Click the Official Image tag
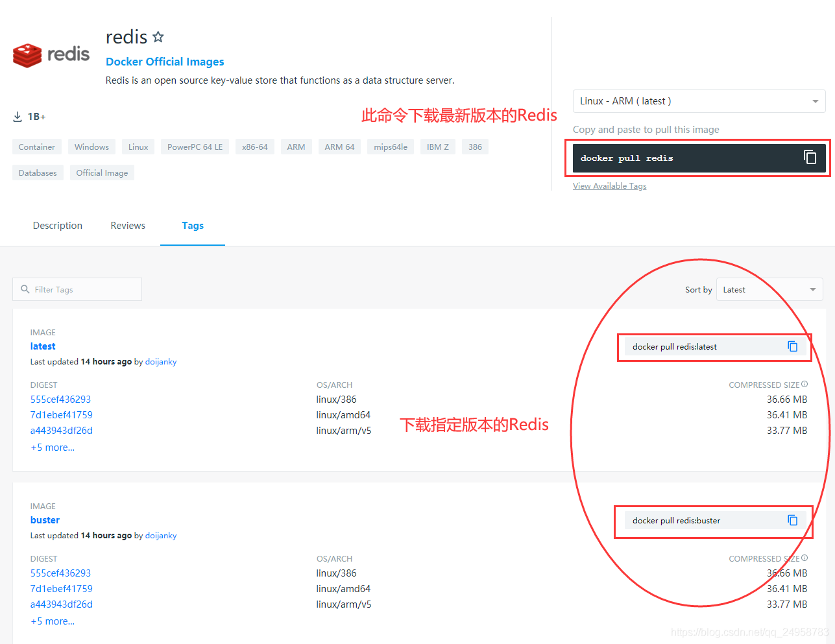The width and height of the screenshot is (835, 644). pos(102,173)
